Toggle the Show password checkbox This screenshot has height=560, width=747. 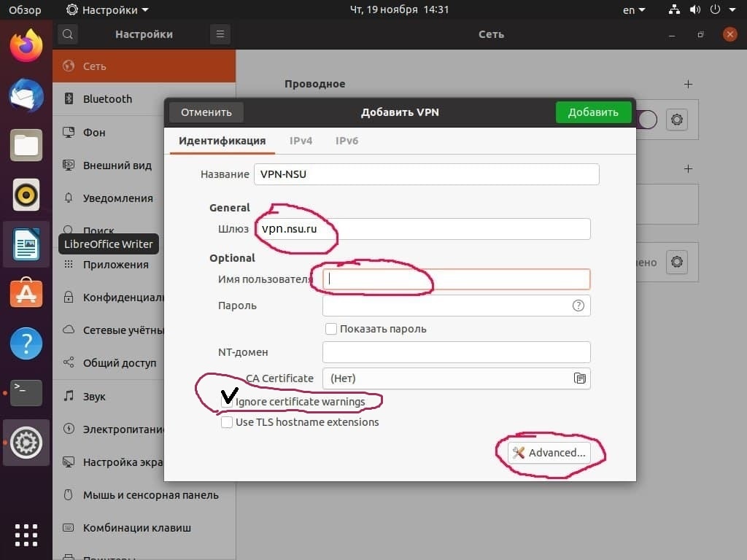[x=331, y=329]
